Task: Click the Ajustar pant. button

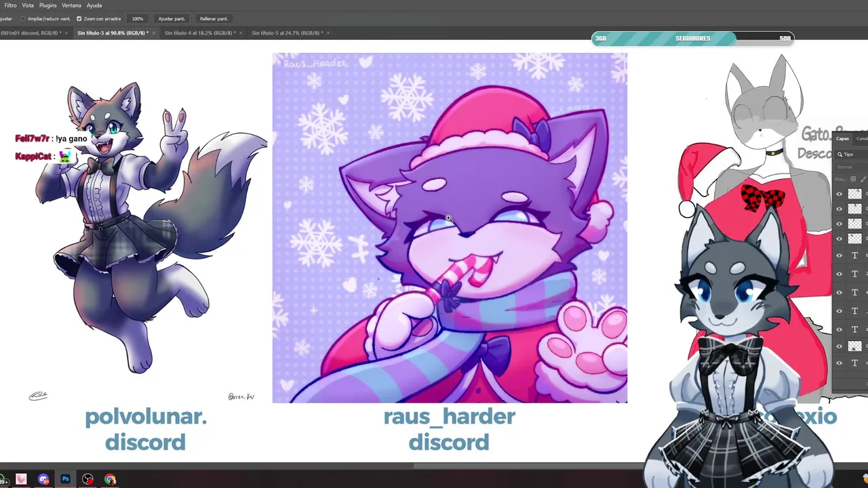Action: (171, 19)
